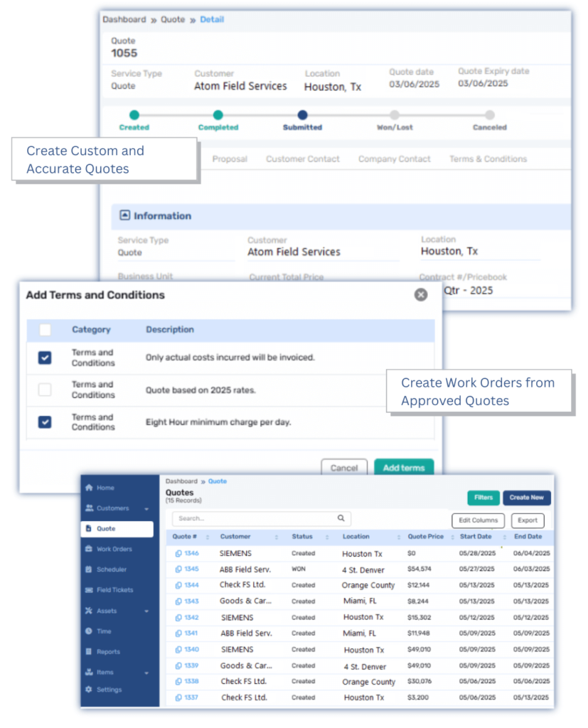Uncheck 'Only actual costs incurred' term
This screenshot has height=728, width=588.
pyautogui.click(x=45, y=358)
